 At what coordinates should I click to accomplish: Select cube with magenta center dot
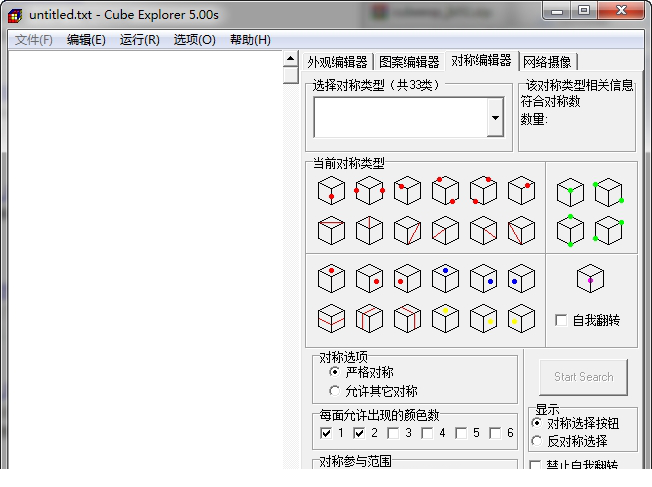pos(590,278)
